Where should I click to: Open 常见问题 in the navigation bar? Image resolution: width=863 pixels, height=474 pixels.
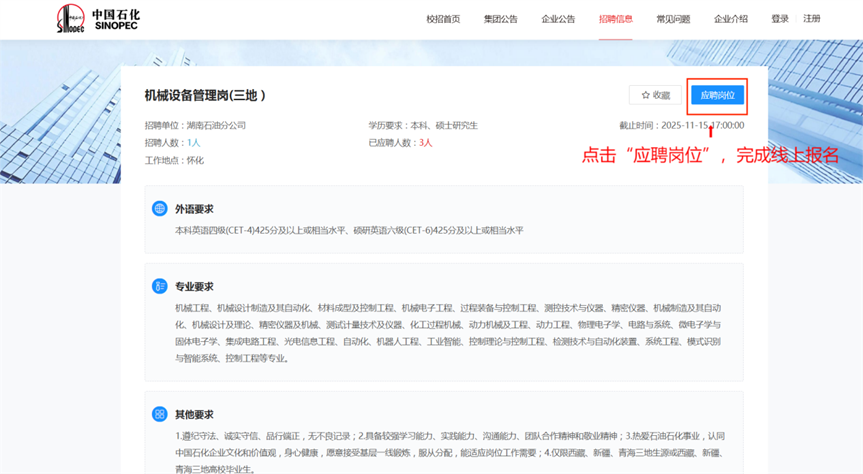tap(673, 19)
